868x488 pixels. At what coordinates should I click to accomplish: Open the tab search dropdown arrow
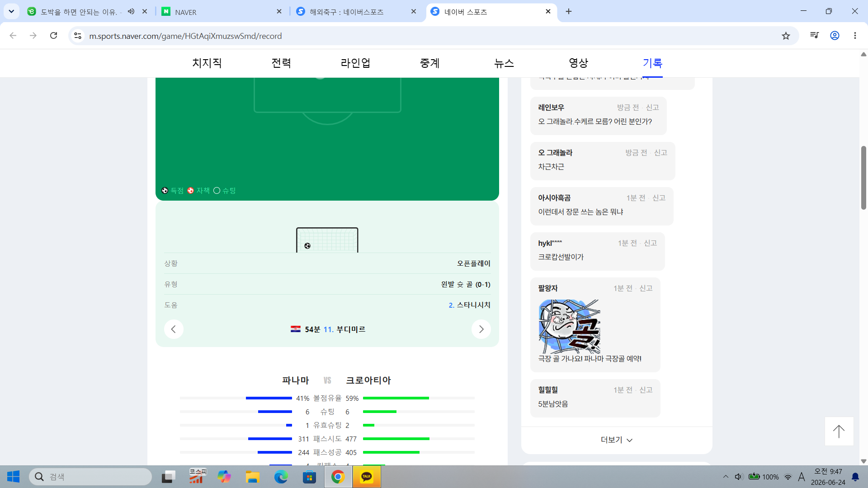tap(11, 11)
